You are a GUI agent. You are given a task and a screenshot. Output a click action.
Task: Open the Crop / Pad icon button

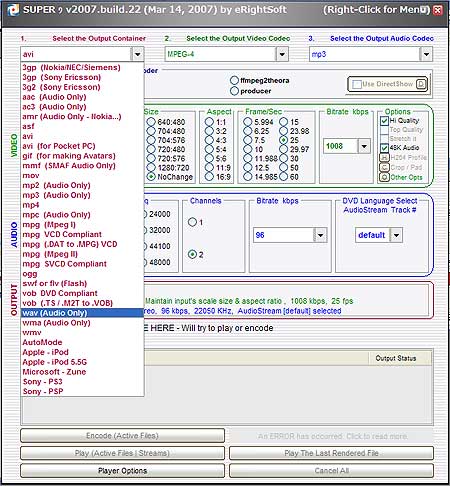click(x=384, y=167)
